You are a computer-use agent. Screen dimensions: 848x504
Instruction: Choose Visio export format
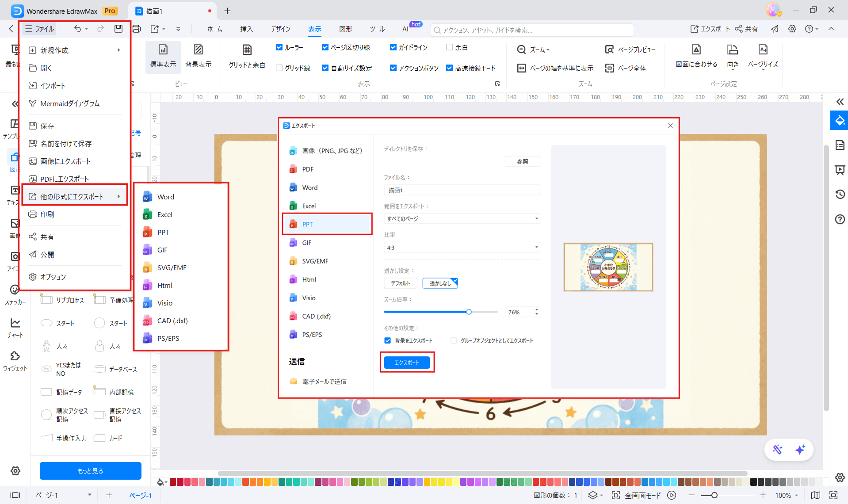click(x=309, y=298)
